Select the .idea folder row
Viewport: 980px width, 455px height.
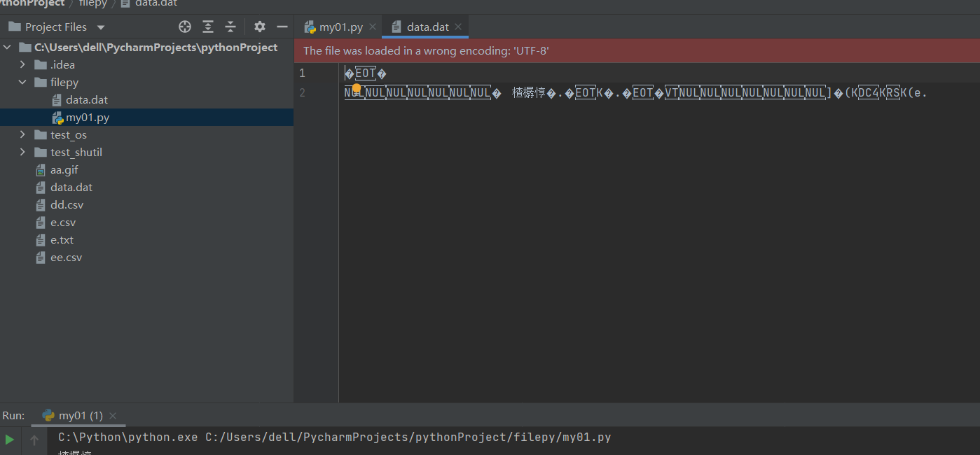[x=146, y=65]
